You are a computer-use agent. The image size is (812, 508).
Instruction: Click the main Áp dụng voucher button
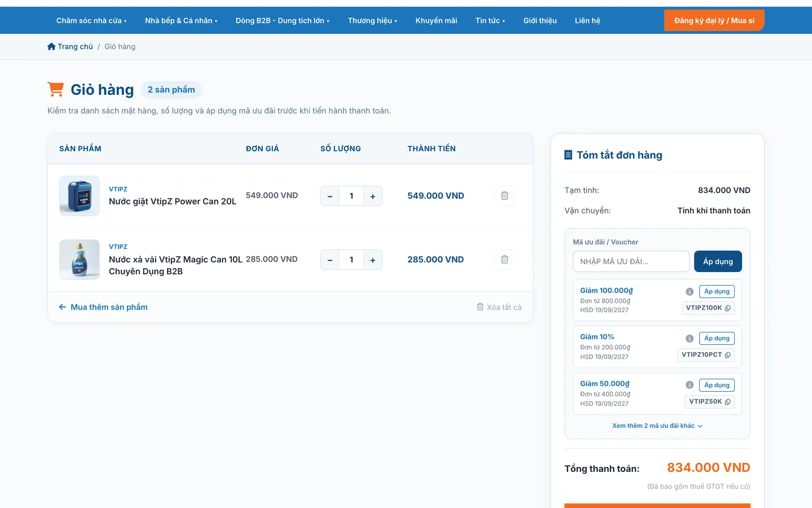coord(718,261)
